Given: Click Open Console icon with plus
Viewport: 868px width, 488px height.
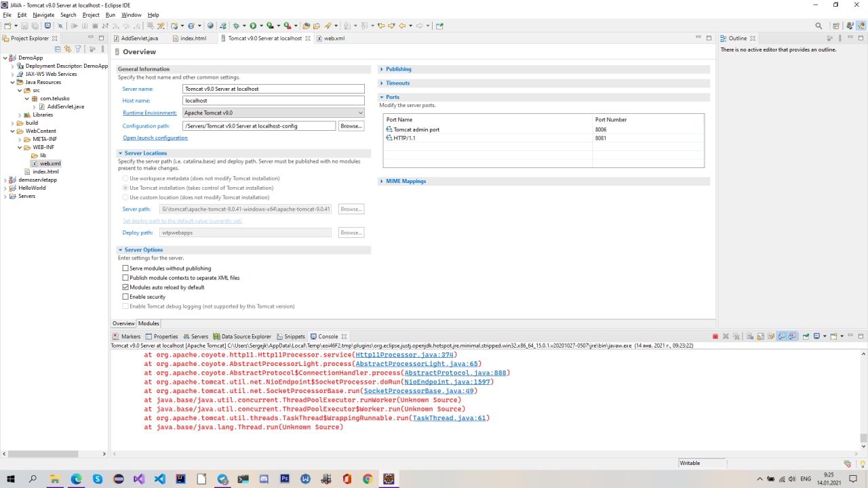Looking at the screenshot, I should click(833, 336).
